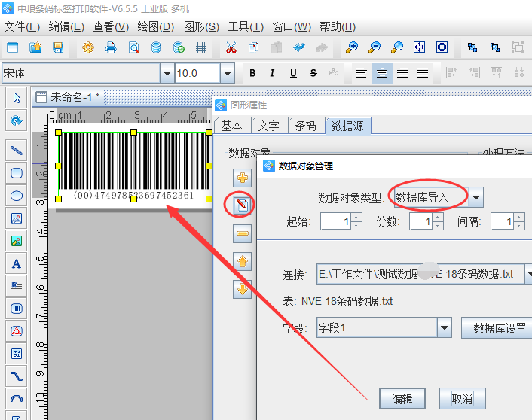Click the Print icon

(x=111, y=47)
